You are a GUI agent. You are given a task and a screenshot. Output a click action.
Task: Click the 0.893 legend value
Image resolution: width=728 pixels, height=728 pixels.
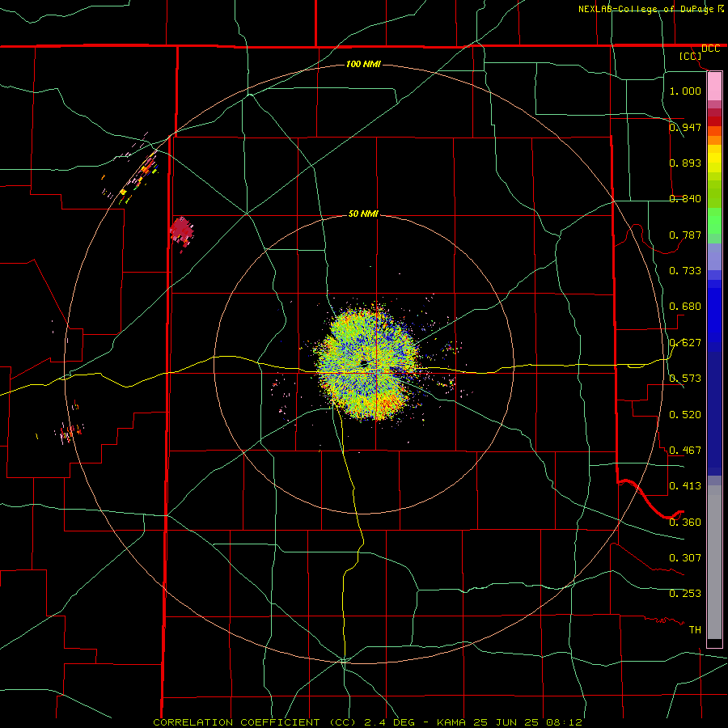click(x=685, y=163)
